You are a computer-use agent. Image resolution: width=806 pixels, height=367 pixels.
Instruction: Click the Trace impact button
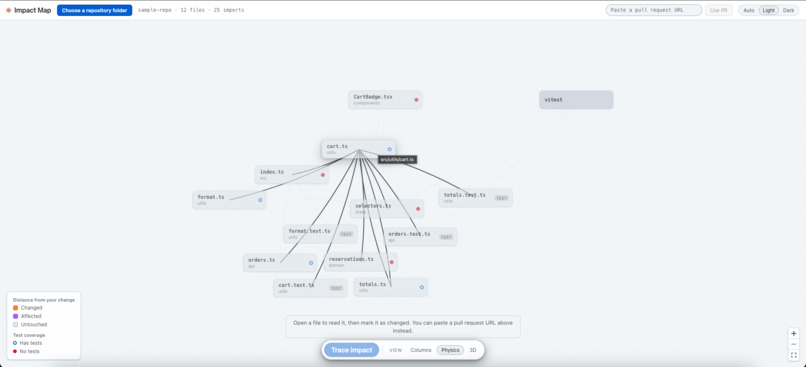click(x=352, y=350)
